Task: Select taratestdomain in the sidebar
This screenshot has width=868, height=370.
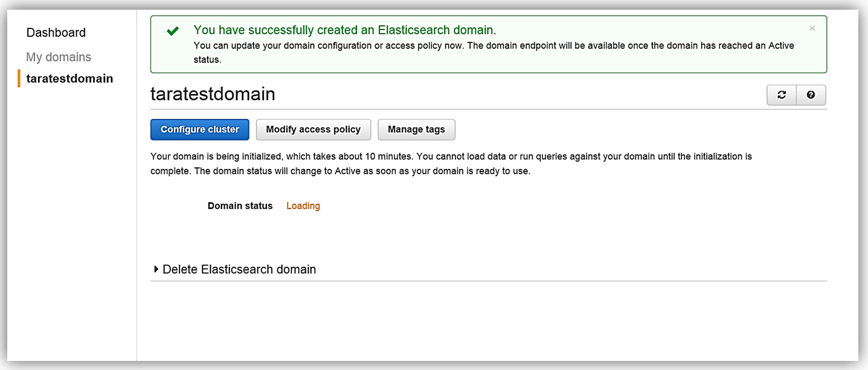Action: (x=69, y=78)
